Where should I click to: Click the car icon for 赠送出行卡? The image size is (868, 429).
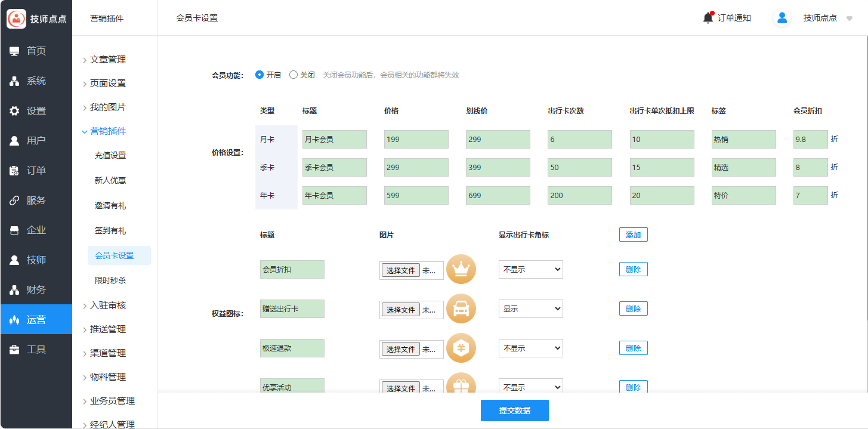click(x=461, y=309)
